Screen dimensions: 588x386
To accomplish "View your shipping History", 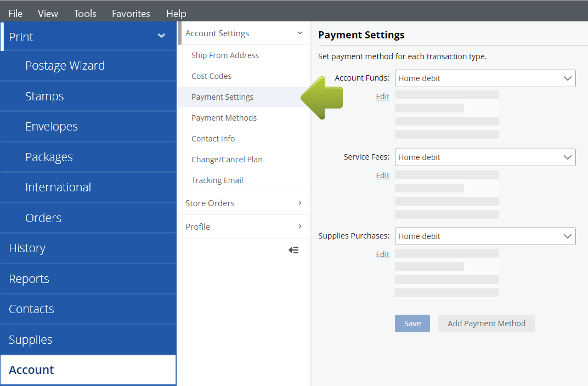I will 27,248.
